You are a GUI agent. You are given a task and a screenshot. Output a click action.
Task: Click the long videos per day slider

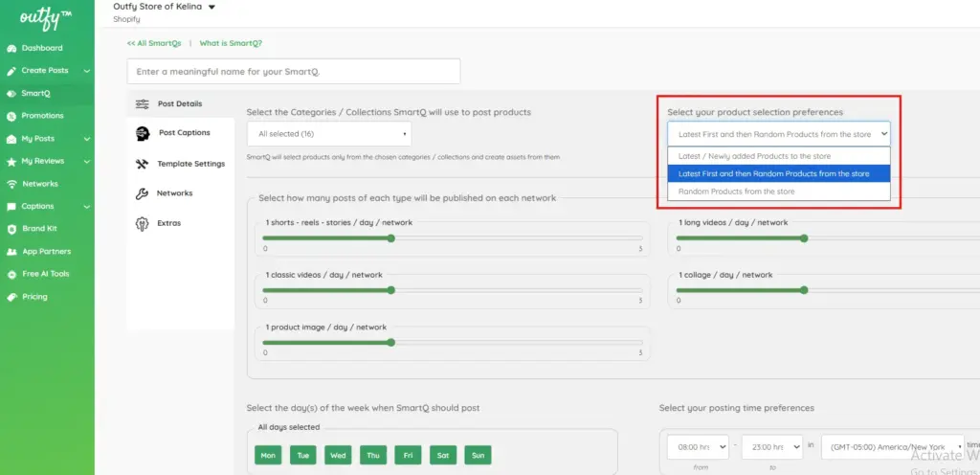tap(828, 238)
